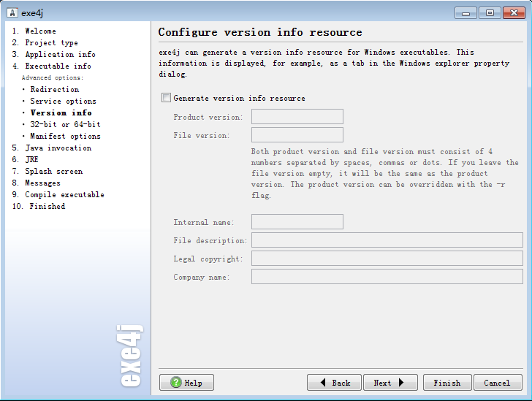Click the Finish button
This screenshot has height=401, width=532.
pyautogui.click(x=447, y=382)
